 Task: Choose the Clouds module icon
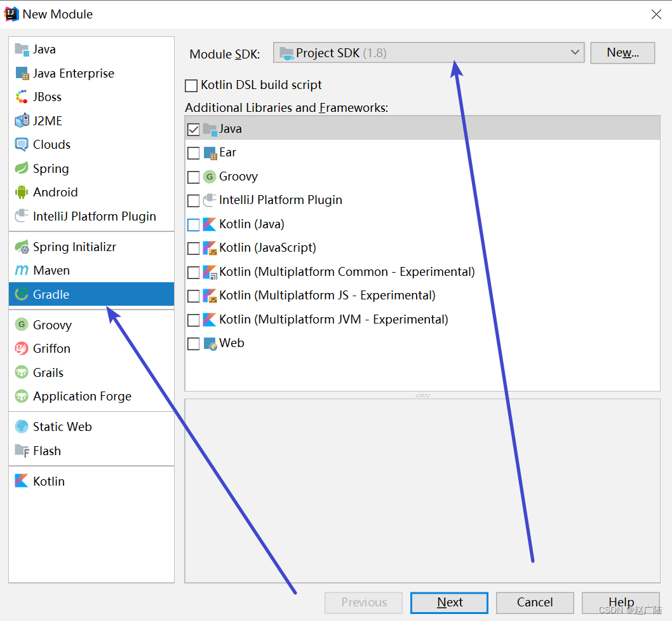pos(22,144)
